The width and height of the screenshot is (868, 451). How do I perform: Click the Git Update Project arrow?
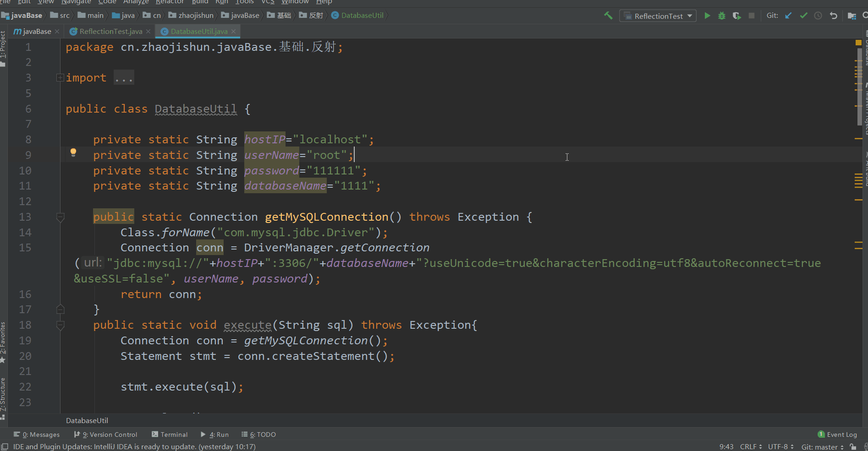[788, 16]
